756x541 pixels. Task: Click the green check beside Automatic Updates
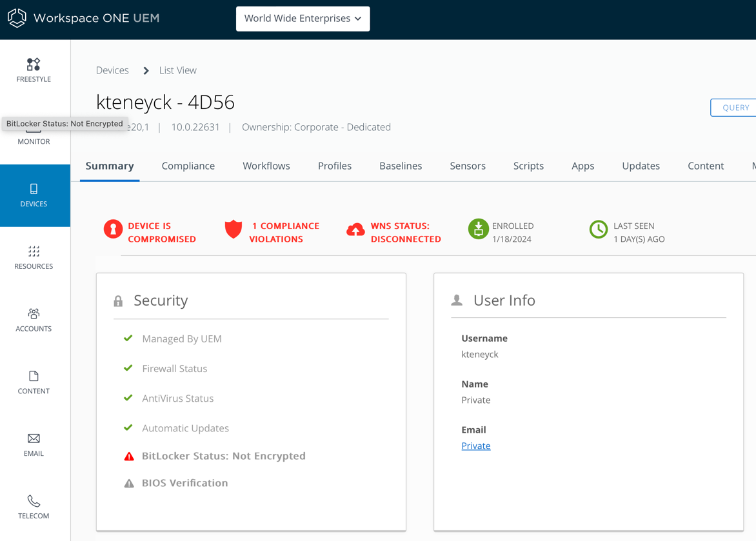tap(128, 428)
